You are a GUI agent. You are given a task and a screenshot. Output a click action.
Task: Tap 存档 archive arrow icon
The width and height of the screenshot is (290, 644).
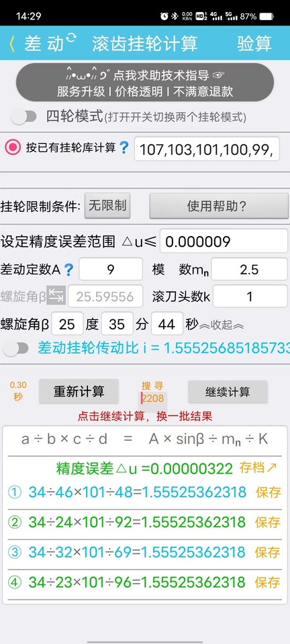coord(258,468)
